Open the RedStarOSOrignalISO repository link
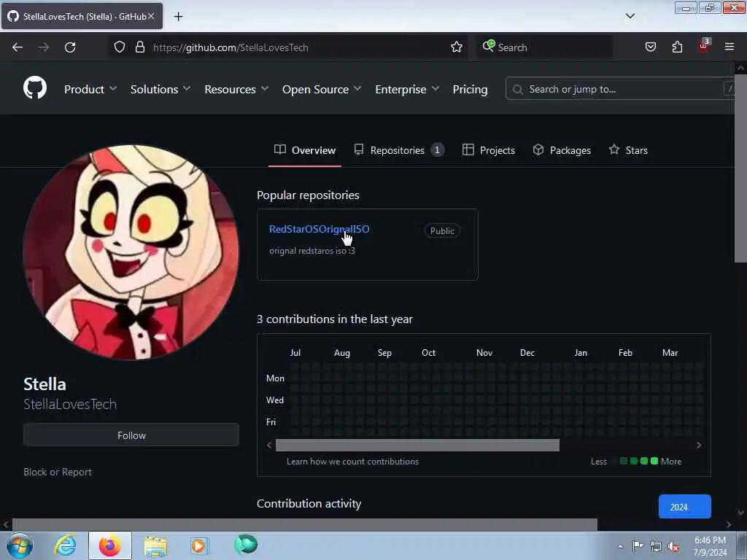The width and height of the screenshot is (747, 560). (x=320, y=229)
